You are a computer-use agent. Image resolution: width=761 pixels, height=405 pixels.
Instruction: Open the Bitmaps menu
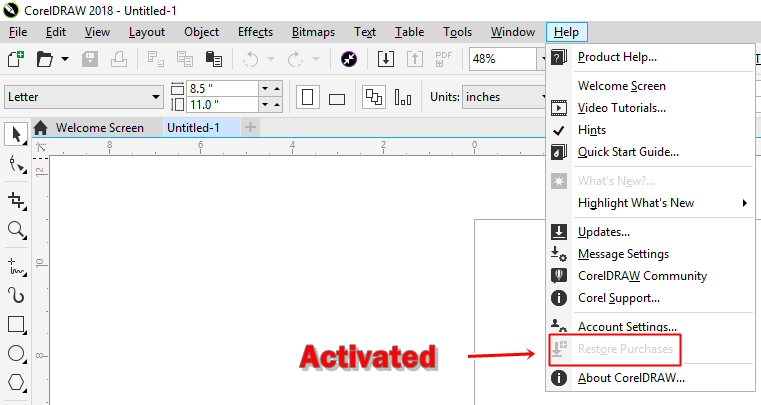pyautogui.click(x=313, y=32)
